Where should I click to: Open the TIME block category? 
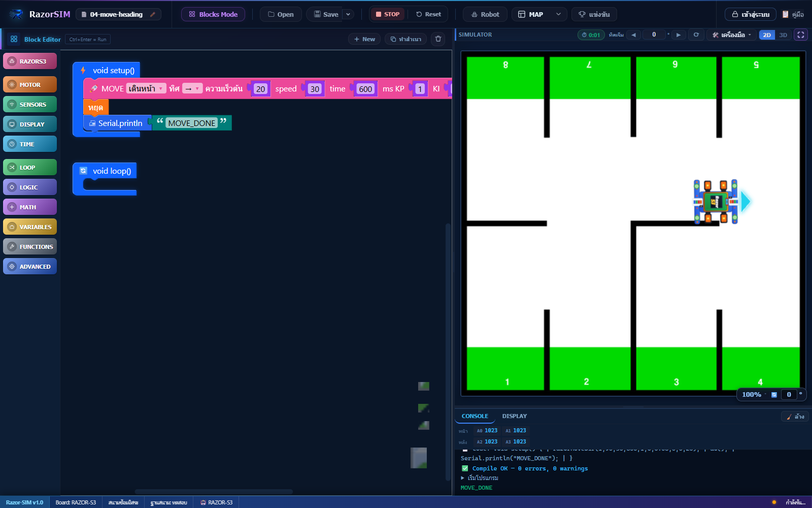coord(30,144)
